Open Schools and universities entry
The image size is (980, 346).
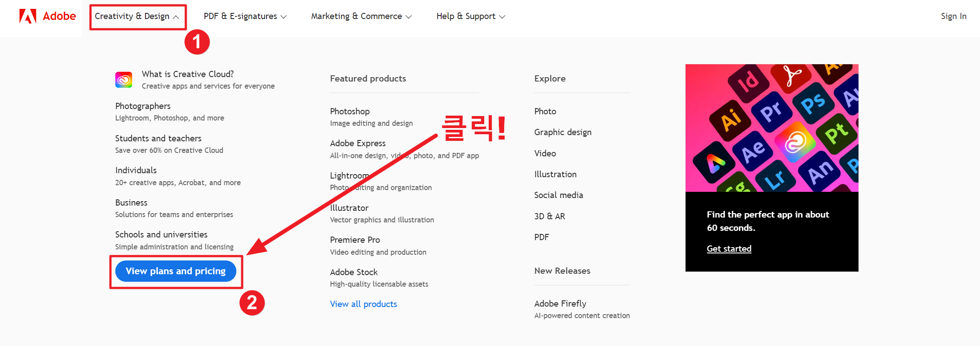click(x=174, y=240)
